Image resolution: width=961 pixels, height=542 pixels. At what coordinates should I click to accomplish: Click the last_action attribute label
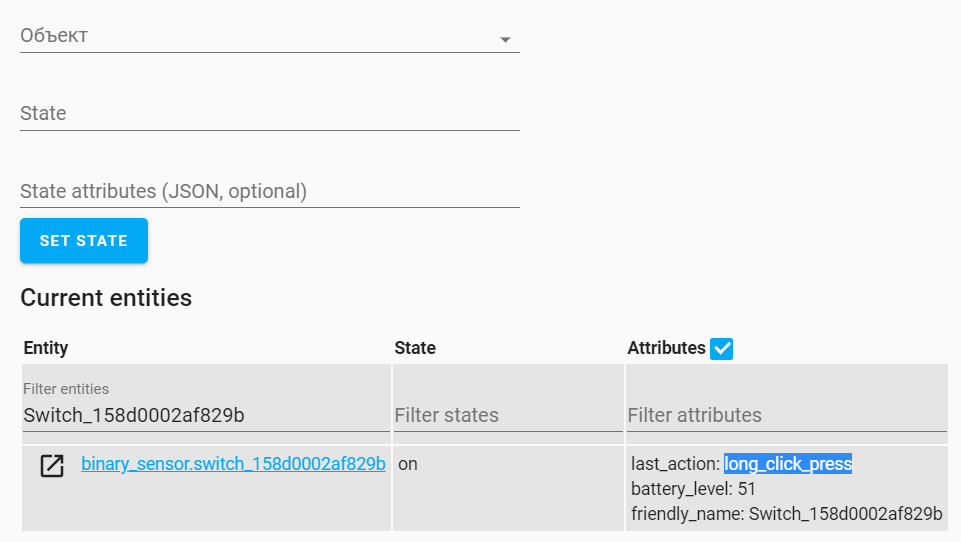click(675, 464)
